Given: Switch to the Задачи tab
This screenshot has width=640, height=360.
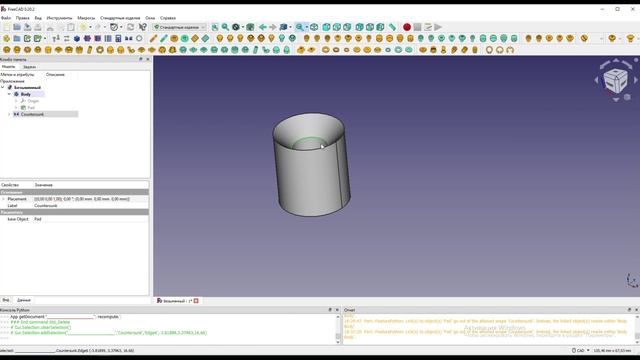Looking at the screenshot, I should click(29, 67).
